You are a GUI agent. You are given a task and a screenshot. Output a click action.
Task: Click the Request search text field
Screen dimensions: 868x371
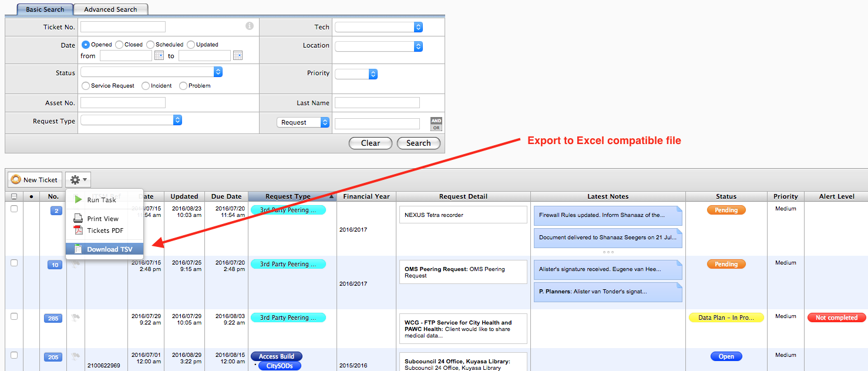click(377, 123)
